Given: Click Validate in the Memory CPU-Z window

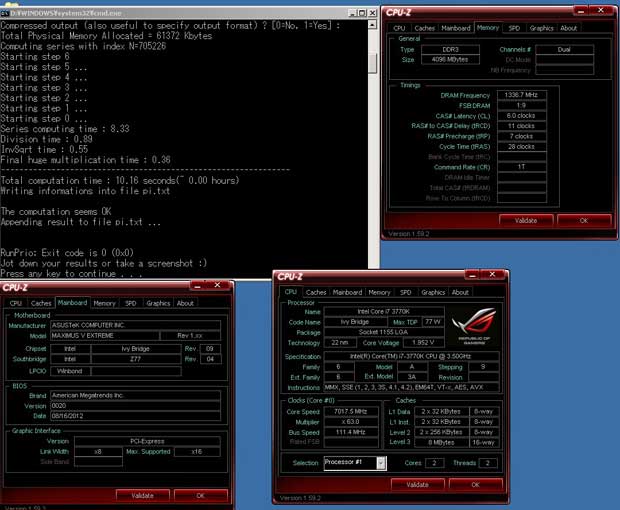Looking at the screenshot, I should pos(526,221).
